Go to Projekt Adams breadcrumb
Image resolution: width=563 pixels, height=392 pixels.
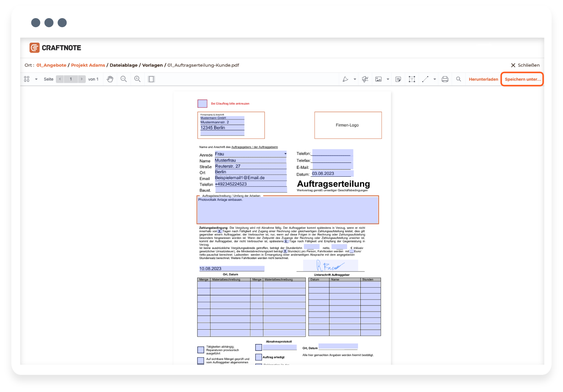(x=88, y=65)
